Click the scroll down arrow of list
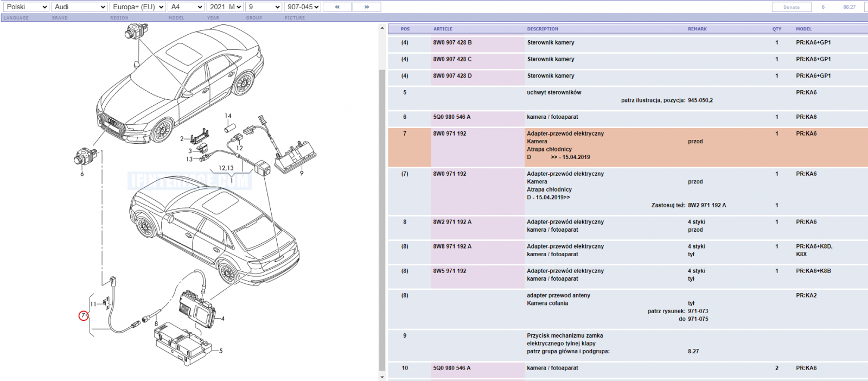This screenshot has width=868, height=381. click(x=382, y=377)
